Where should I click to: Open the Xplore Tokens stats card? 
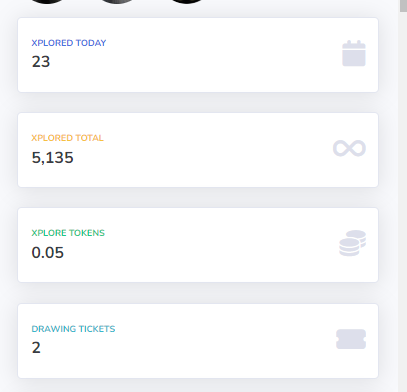[198, 245]
